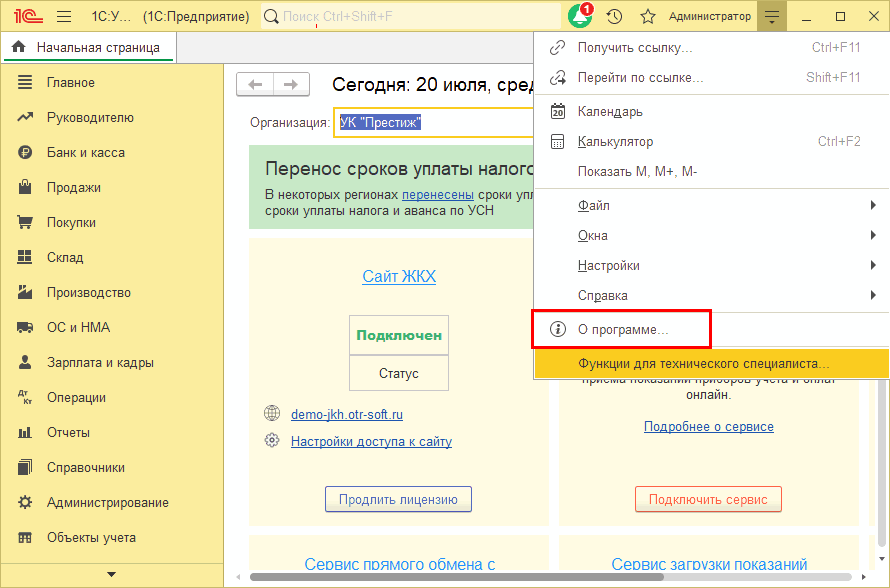
Task: Click the Организация input field
Action: point(435,123)
